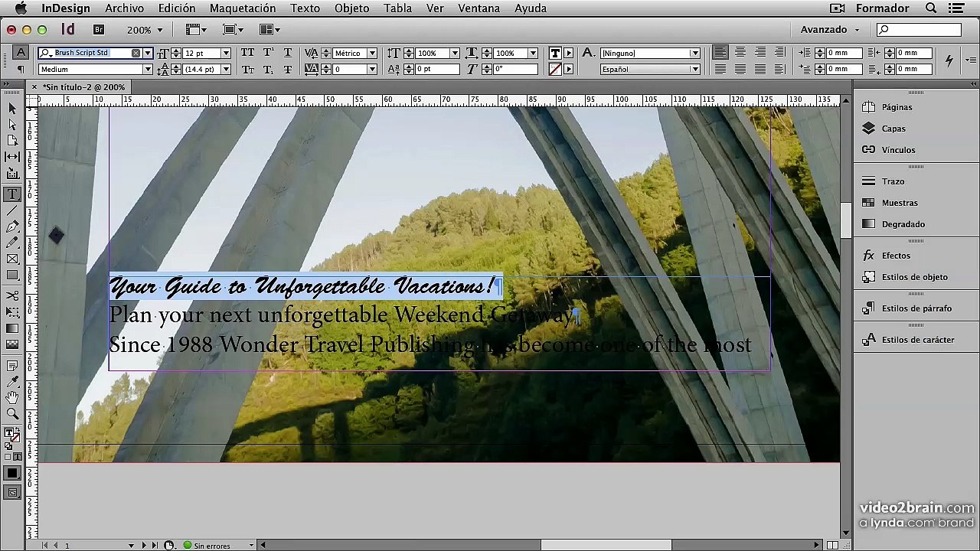Open the leading value dropdown arrow

[x=226, y=69]
